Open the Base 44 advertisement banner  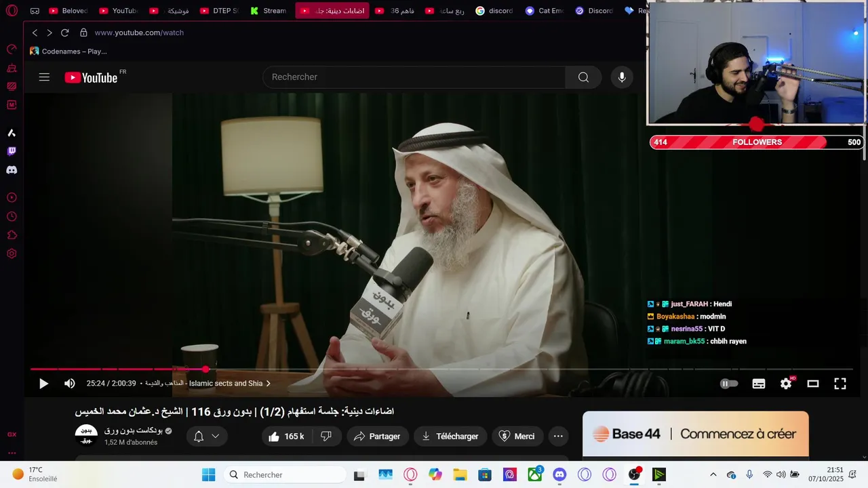point(696,434)
